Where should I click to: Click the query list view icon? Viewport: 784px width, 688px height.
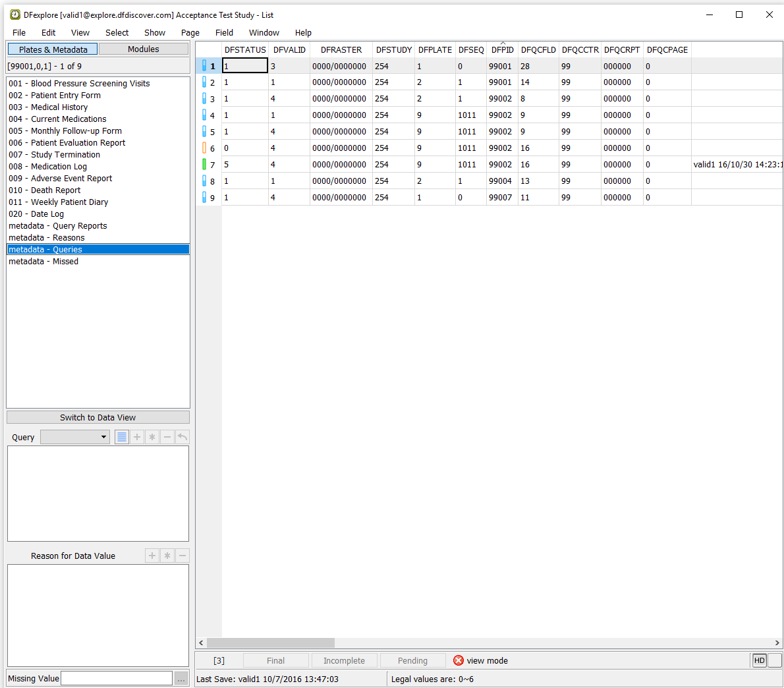[x=122, y=437]
